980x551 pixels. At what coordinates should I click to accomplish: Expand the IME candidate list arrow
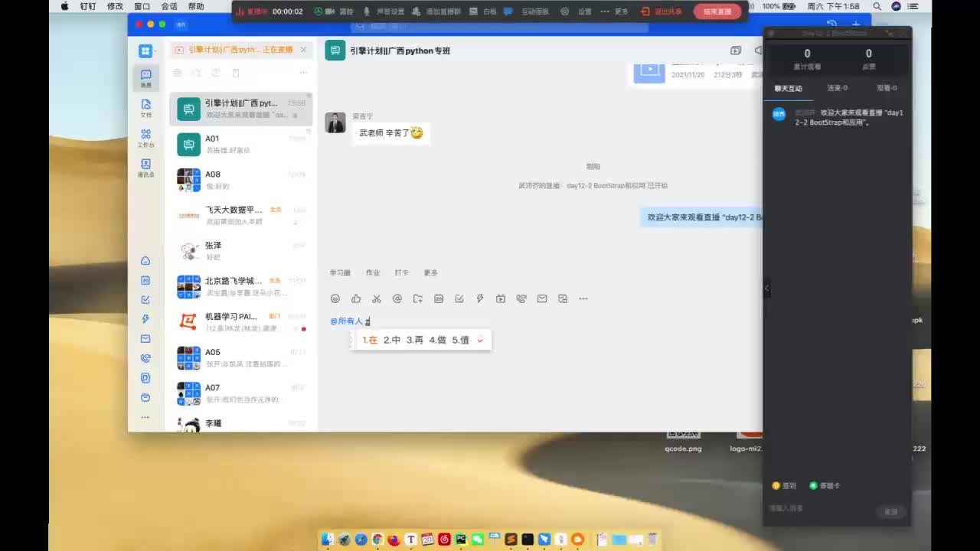point(480,341)
